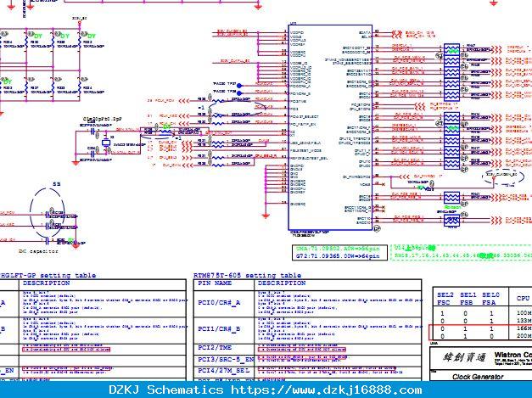532x398 pixels.
Task: Click the blue TP38 test point dot
Action: tap(239, 93)
